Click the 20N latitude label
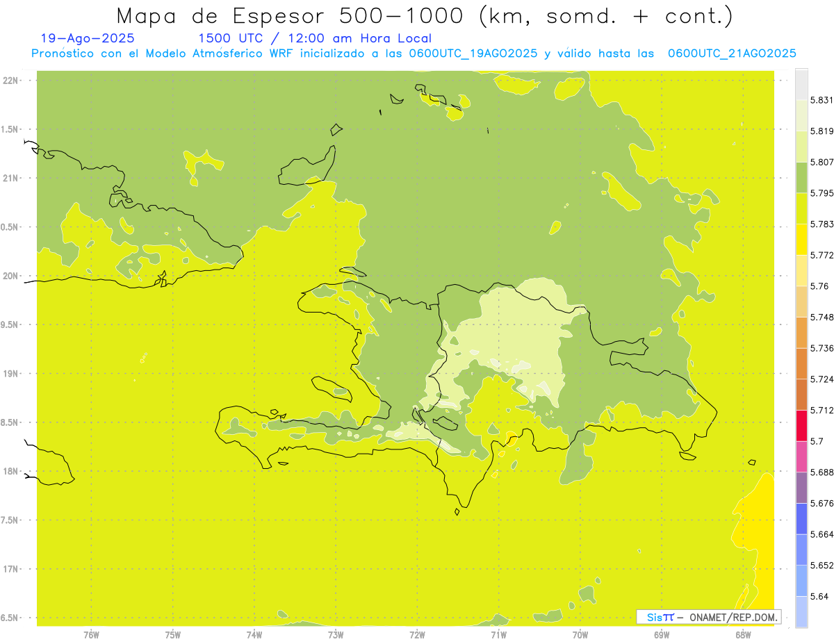The width and height of the screenshot is (834, 644). pos(10,276)
